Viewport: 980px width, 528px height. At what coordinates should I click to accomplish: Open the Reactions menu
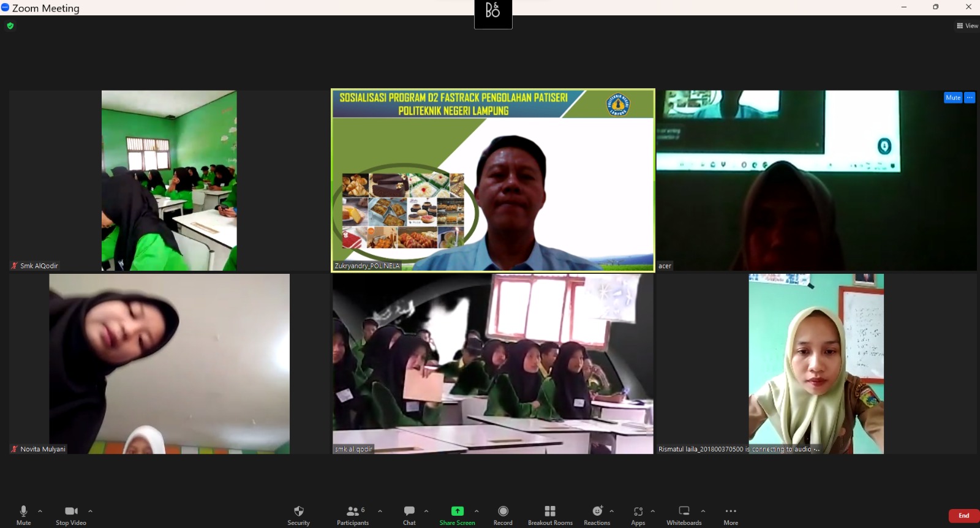[x=597, y=515]
